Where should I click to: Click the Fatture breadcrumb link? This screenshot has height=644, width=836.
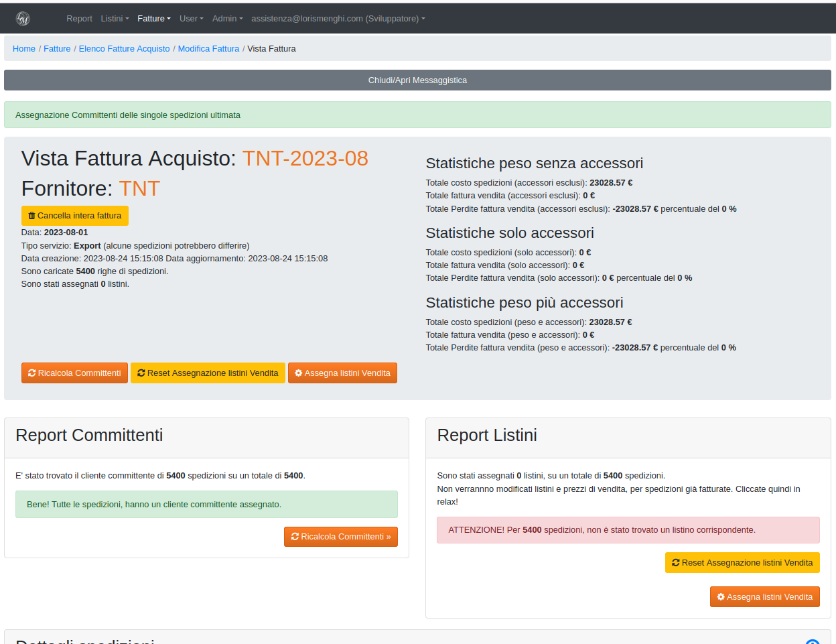click(x=57, y=49)
